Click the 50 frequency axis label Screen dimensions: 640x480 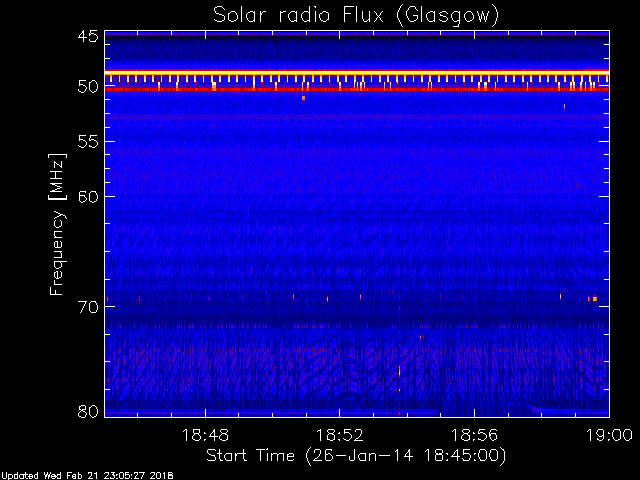[88, 87]
